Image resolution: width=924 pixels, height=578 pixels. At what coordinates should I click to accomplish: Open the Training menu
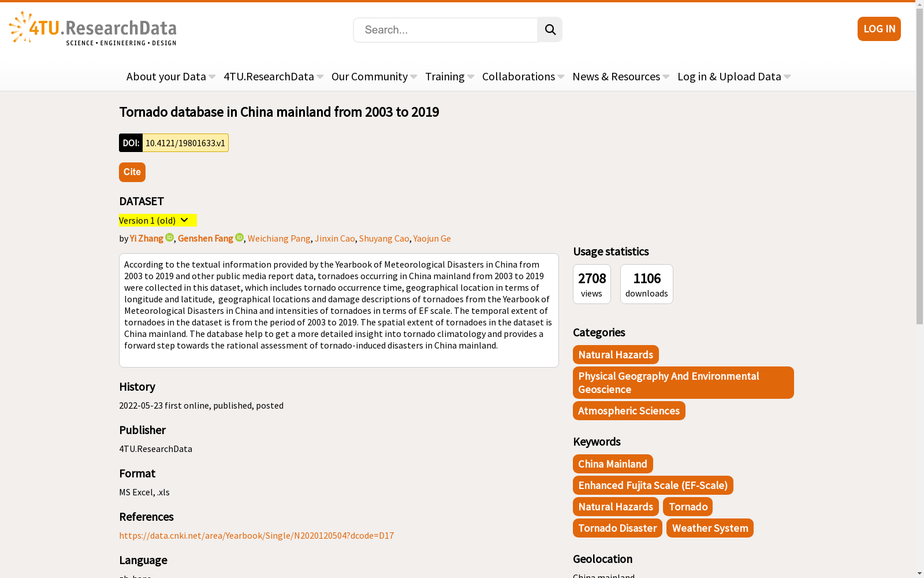pos(450,76)
